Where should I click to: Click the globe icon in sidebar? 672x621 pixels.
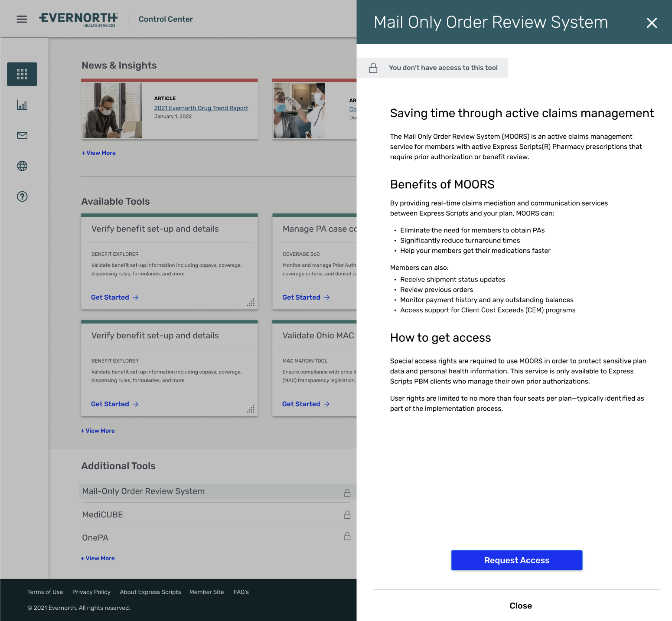click(x=22, y=166)
